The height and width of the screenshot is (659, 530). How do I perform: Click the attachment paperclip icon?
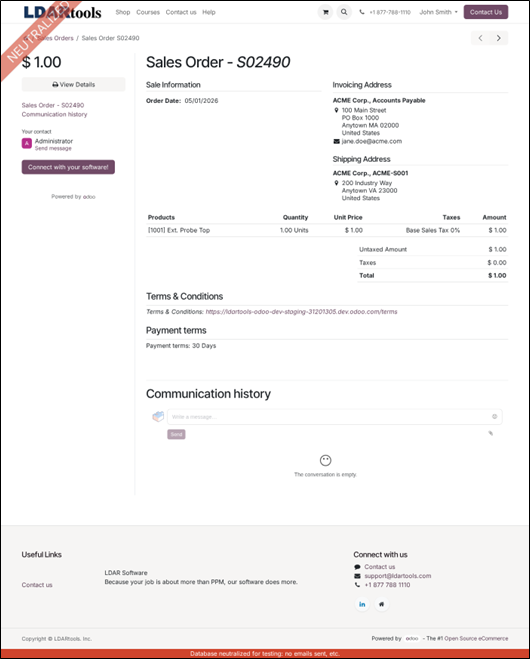tap(490, 433)
